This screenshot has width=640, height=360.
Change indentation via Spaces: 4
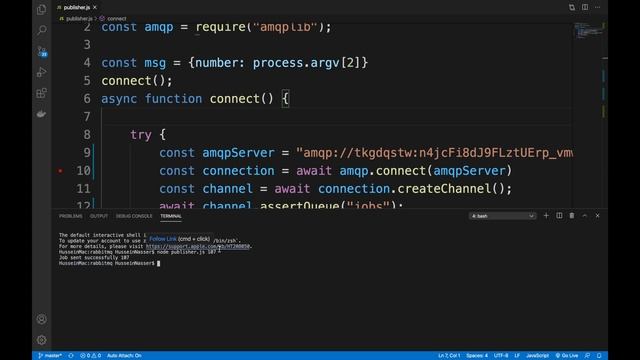click(x=477, y=356)
